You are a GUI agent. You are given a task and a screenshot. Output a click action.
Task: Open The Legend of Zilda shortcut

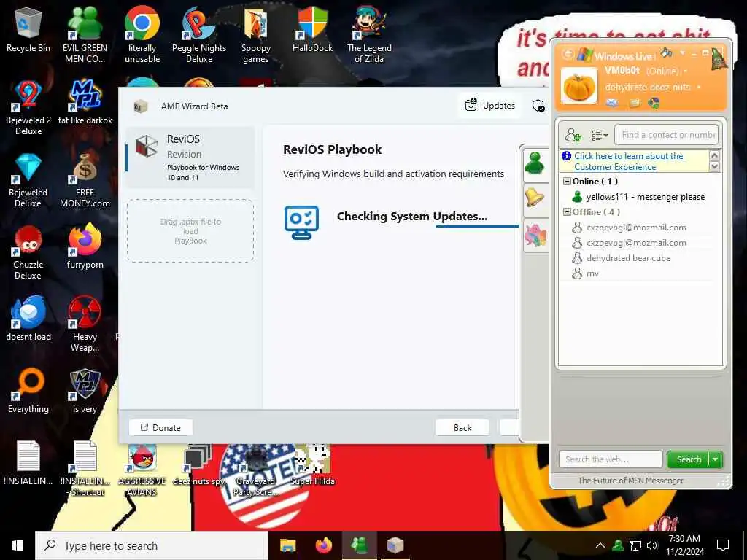(x=369, y=34)
